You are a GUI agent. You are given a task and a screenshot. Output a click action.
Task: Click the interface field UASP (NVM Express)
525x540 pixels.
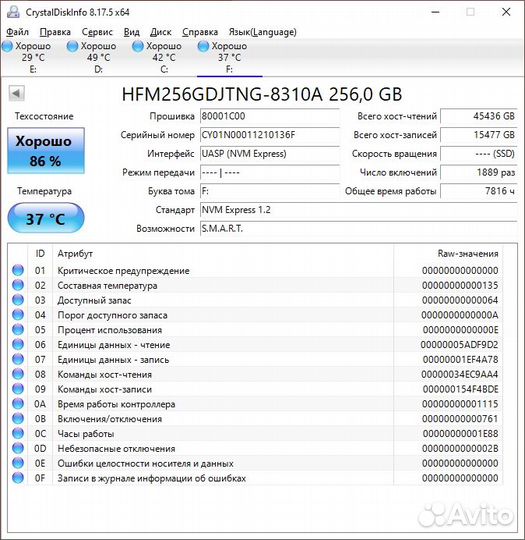click(270, 154)
